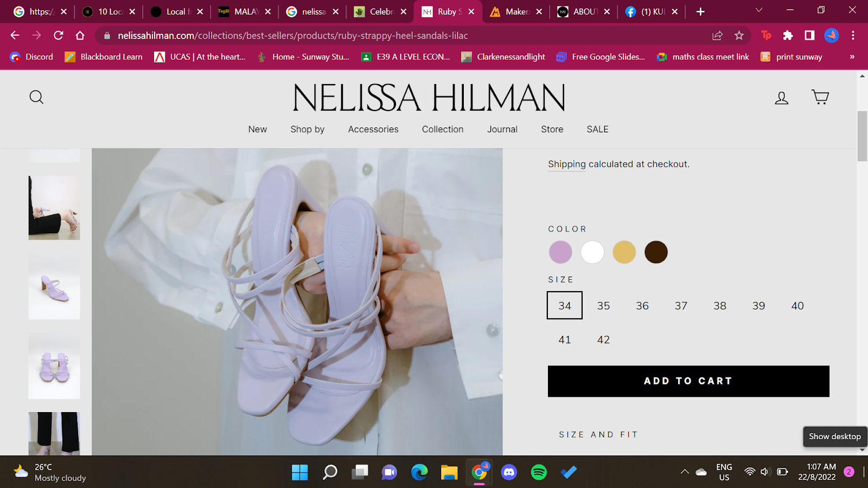Open the New menu item
This screenshot has width=868, height=488.
point(258,129)
